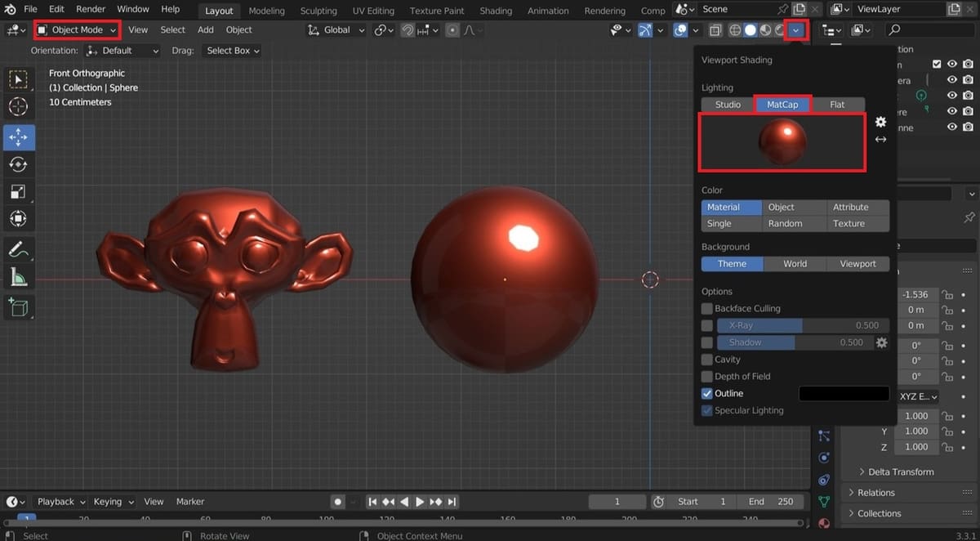This screenshot has width=980, height=541.
Task: Toggle use preview range clock icon
Action: tap(659, 502)
